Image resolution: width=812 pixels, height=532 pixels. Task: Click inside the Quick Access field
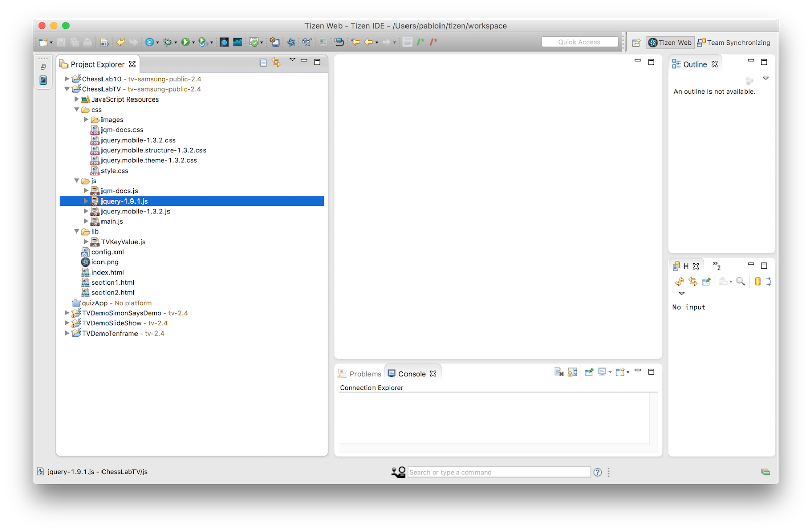(580, 42)
